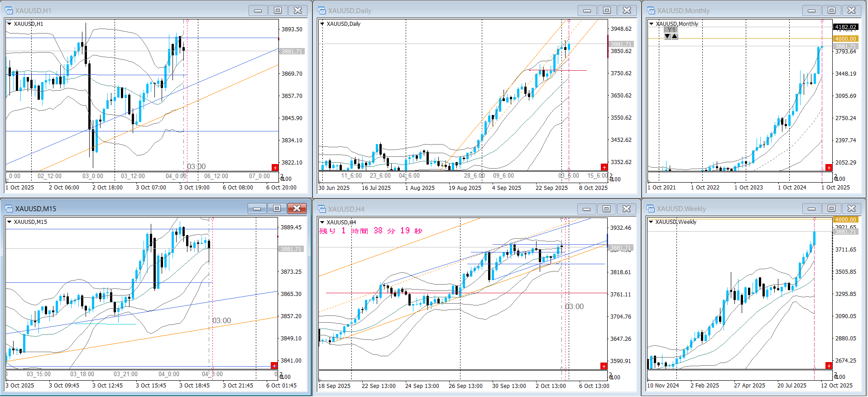Click the Y1 up arrow in Monthly chart
This screenshot has width=868, height=397.
pyautogui.click(x=675, y=36)
